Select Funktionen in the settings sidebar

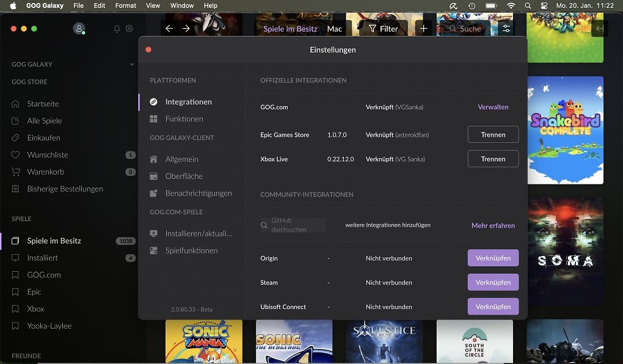(184, 119)
